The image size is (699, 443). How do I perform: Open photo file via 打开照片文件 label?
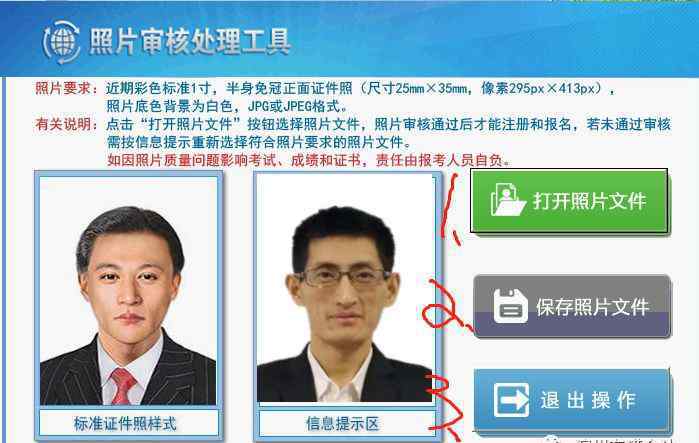point(589,201)
